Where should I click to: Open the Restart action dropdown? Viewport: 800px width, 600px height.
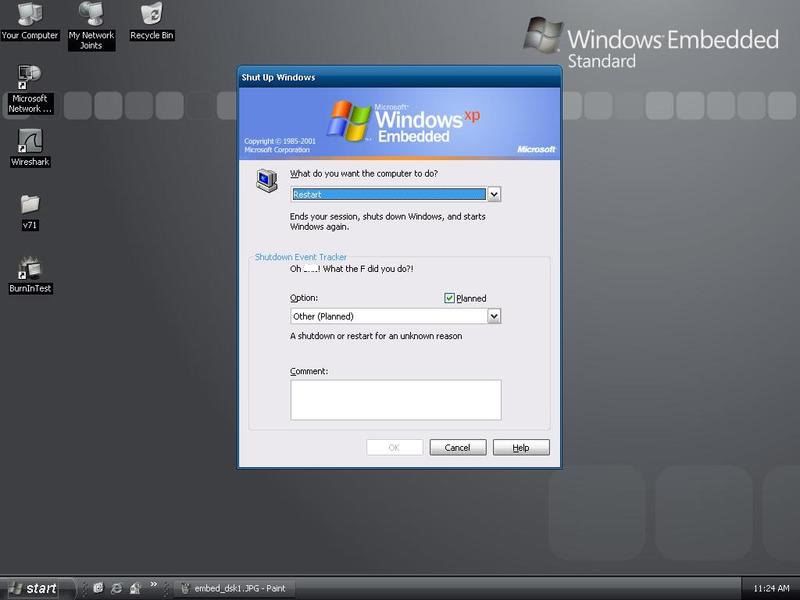[494, 195]
